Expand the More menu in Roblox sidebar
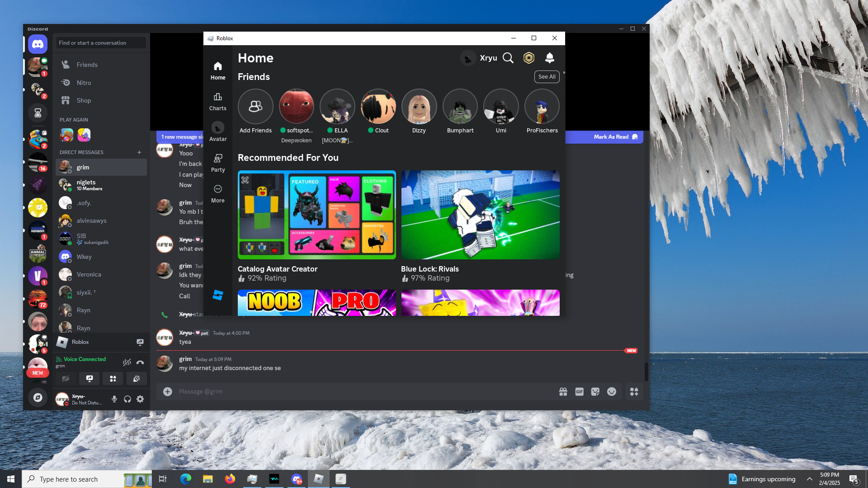This screenshot has height=488, width=868. [x=217, y=193]
